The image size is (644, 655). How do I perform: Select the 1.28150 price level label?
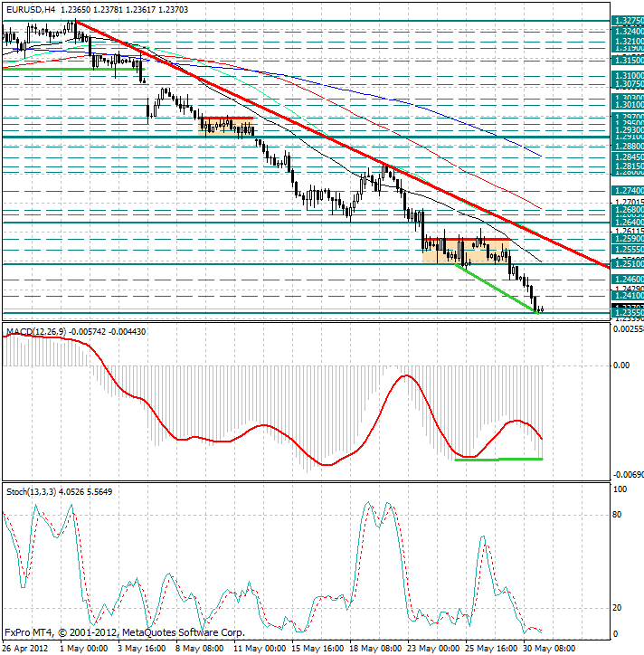coord(628,166)
